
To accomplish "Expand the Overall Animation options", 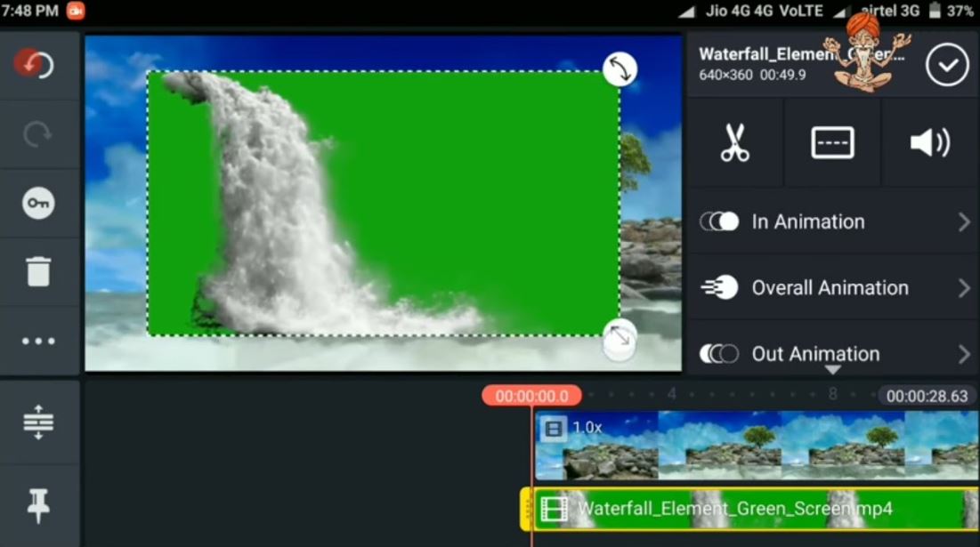I will (x=832, y=287).
